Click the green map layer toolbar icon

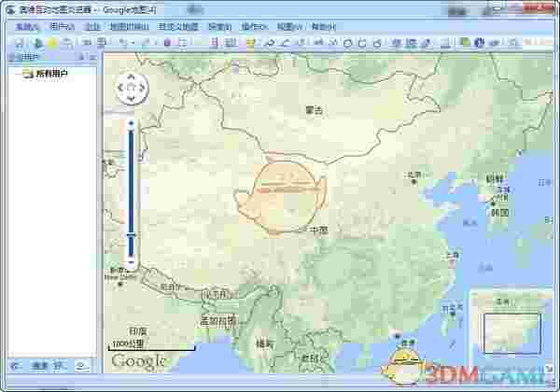point(465,43)
